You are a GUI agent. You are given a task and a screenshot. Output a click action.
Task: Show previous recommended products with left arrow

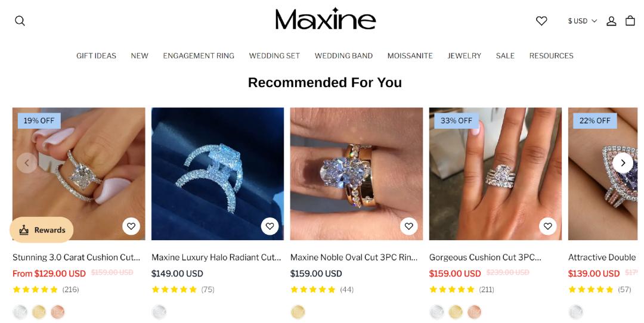pos(27,163)
